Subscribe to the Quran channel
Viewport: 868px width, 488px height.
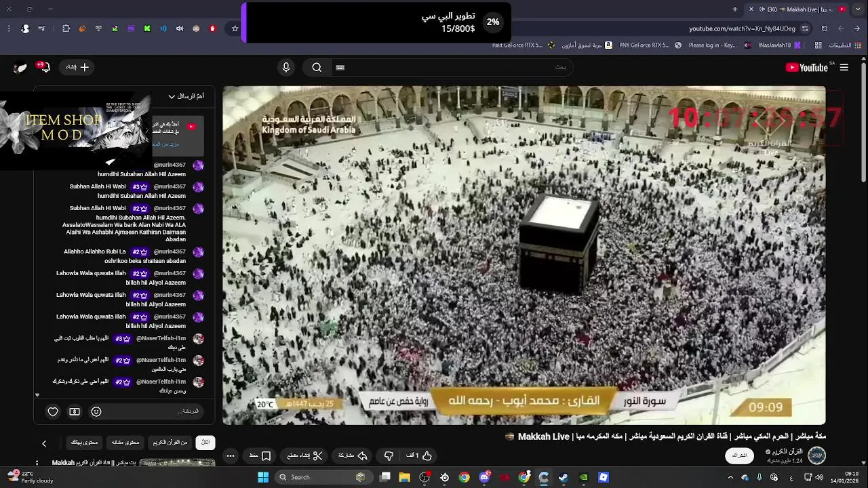coord(740,455)
